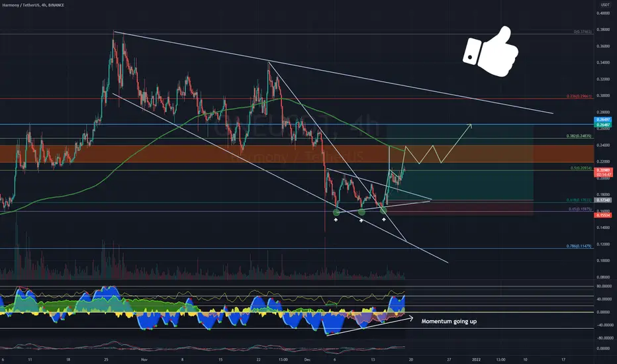Click the '17' date on the time axis

coord(563,359)
